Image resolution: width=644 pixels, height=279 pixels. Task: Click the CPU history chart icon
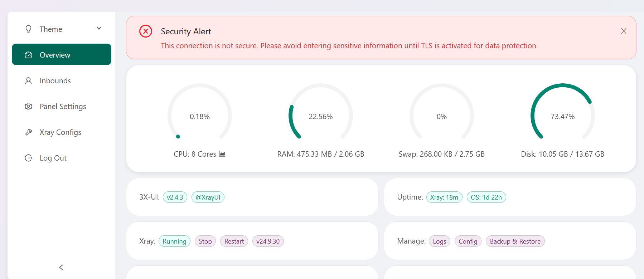coord(222,154)
